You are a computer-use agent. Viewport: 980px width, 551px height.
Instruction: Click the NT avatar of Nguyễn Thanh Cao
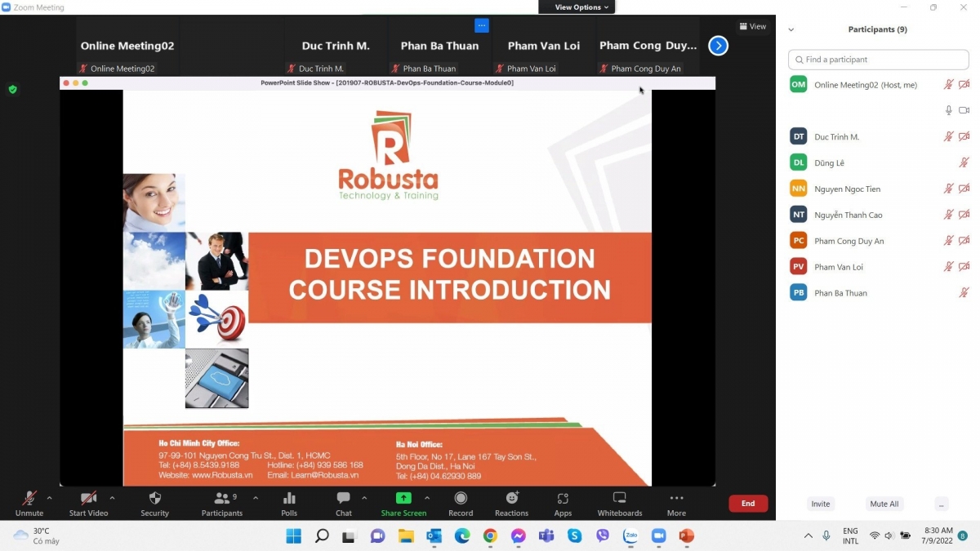(x=799, y=215)
